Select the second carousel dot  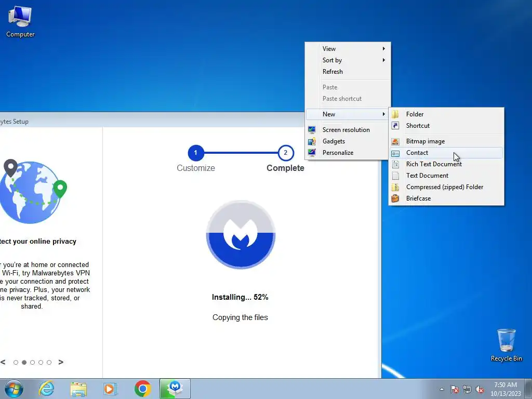tap(24, 362)
